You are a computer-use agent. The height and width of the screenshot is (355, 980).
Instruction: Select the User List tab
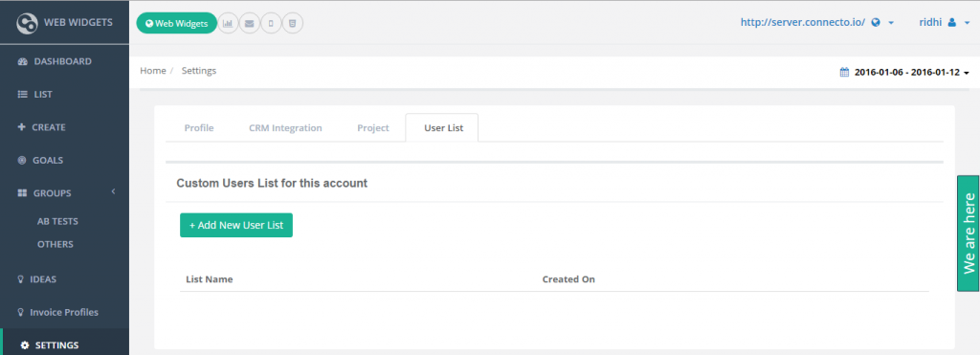coord(443,128)
